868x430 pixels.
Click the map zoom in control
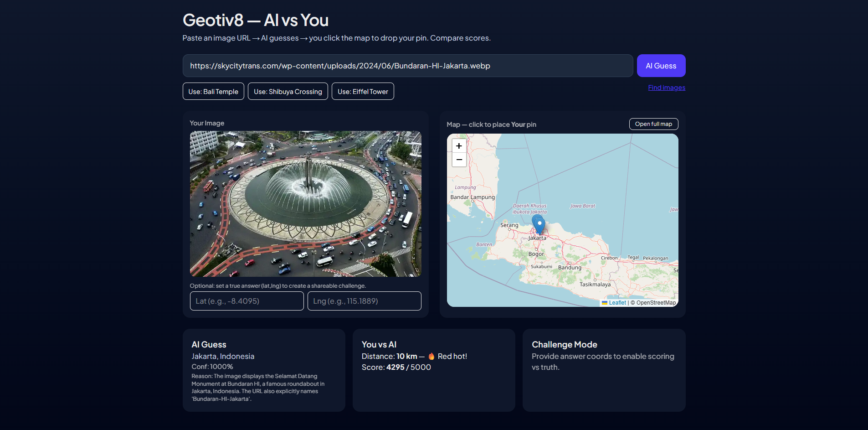(x=459, y=146)
